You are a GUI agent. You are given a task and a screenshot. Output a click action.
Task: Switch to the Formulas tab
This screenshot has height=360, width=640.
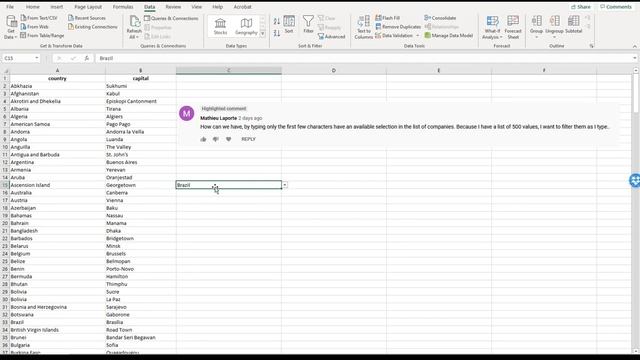click(x=123, y=7)
